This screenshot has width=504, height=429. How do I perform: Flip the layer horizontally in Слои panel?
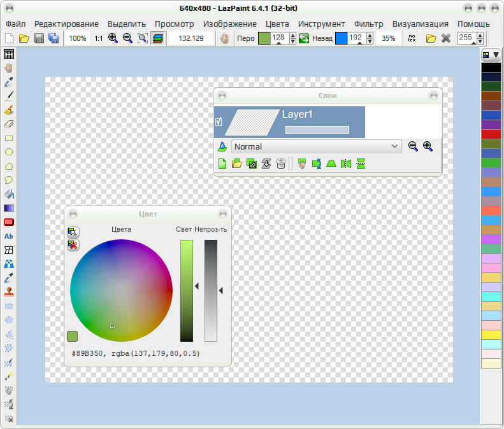346,164
